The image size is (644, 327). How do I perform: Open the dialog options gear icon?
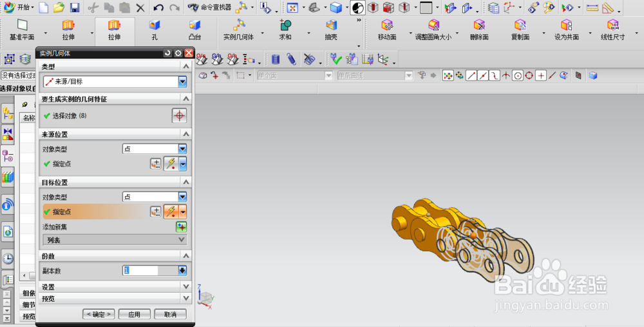coord(178,53)
